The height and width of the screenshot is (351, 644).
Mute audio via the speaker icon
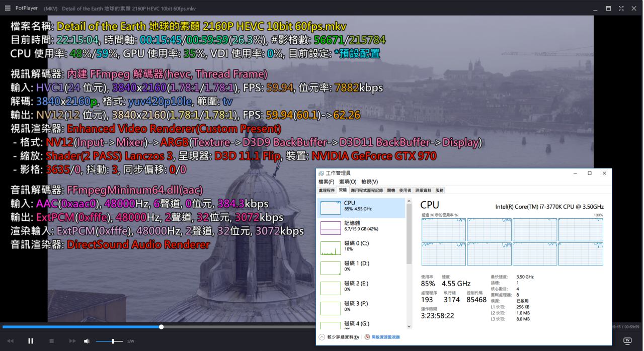[87, 341]
